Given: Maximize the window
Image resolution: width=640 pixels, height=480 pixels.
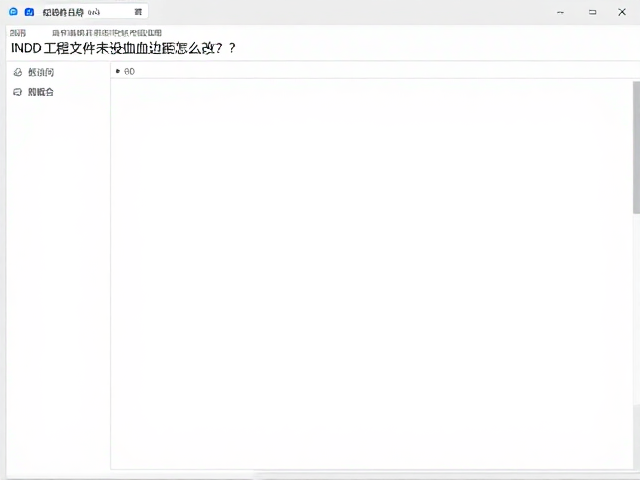Looking at the screenshot, I should click(x=592, y=12).
